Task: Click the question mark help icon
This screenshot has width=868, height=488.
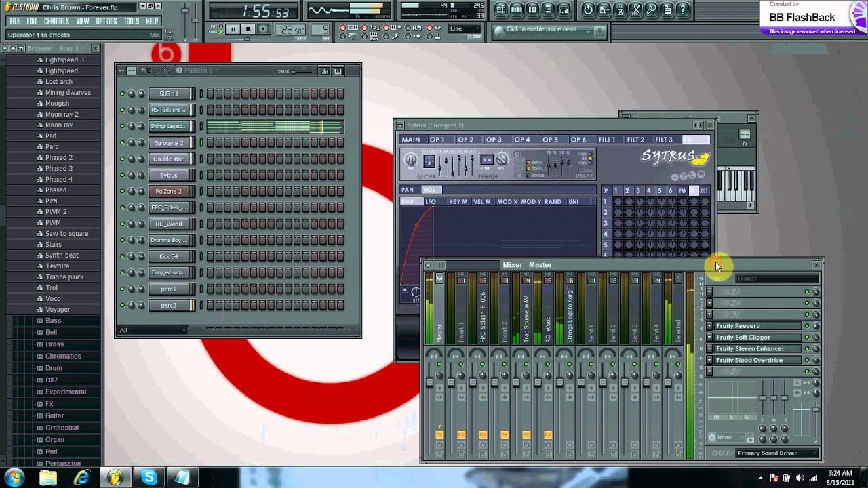Action: click(682, 9)
